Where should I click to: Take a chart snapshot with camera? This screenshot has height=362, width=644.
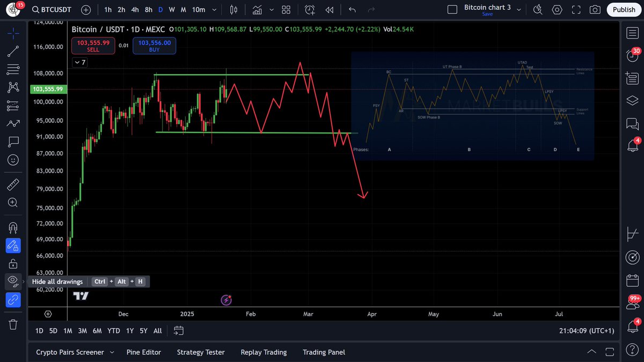click(x=595, y=10)
